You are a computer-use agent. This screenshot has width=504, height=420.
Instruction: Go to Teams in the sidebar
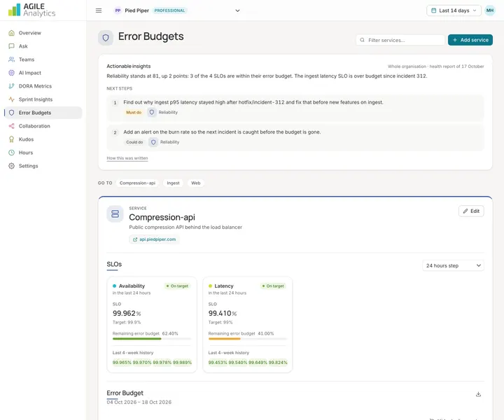click(x=43, y=59)
